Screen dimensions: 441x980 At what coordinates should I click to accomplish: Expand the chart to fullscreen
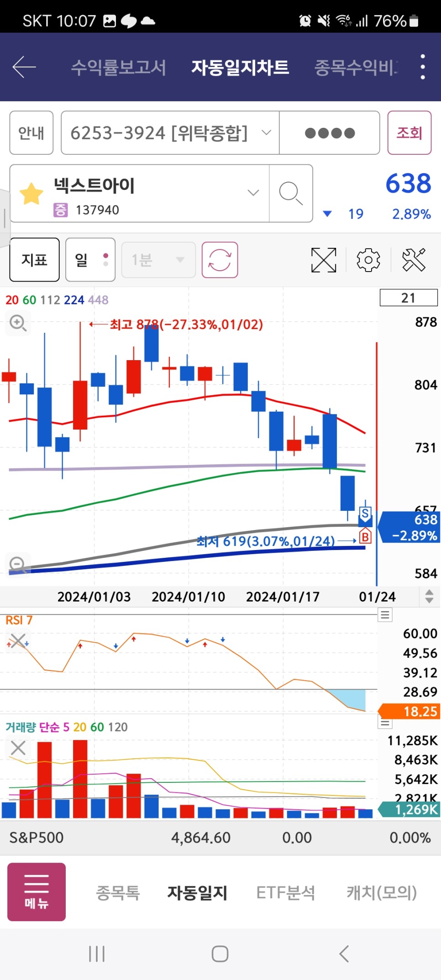(324, 260)
